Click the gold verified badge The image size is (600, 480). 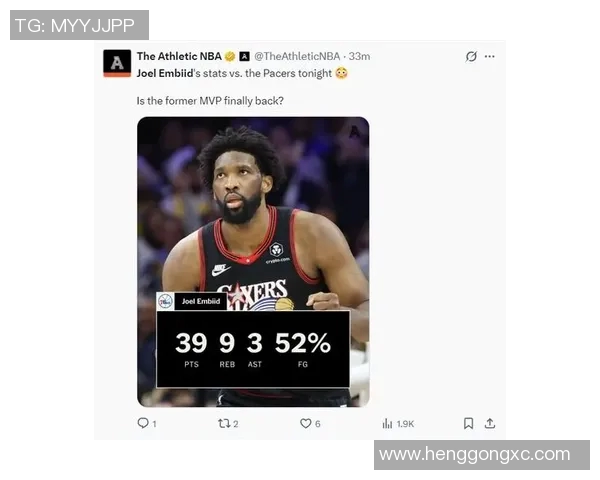coord(230,56)
